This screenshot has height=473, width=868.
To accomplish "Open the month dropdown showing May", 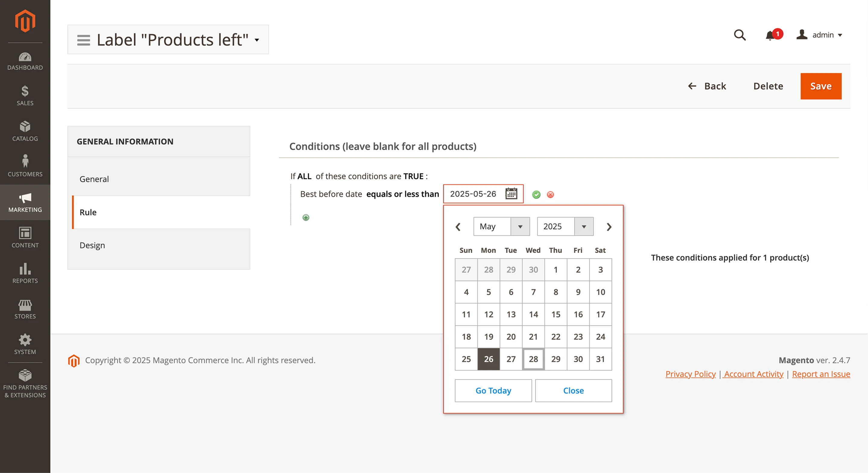I will tap(501, 227).
